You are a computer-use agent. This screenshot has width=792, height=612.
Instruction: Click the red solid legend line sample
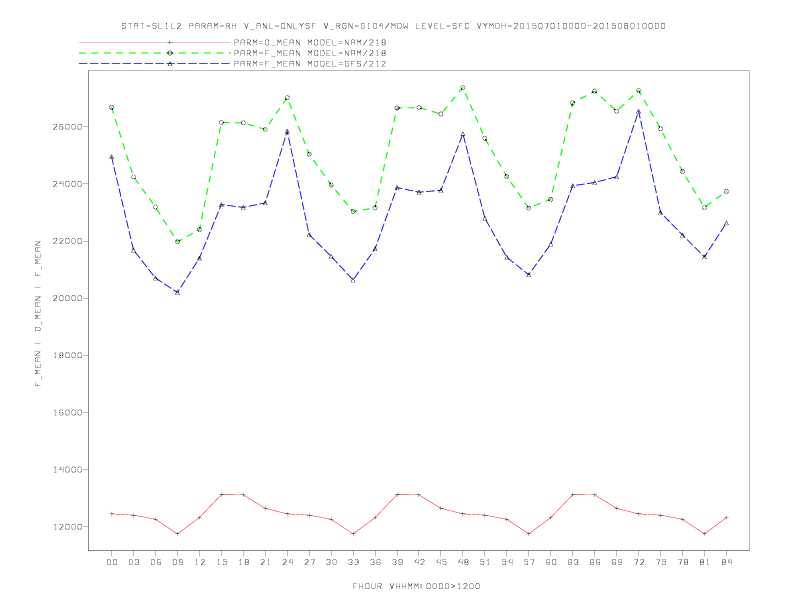point(155,42)
